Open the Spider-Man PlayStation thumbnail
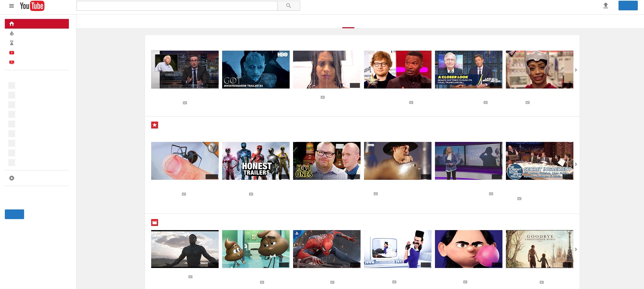The width and height of the screenshot is (644, 289). pyautogui.click(x=327, y=249)
